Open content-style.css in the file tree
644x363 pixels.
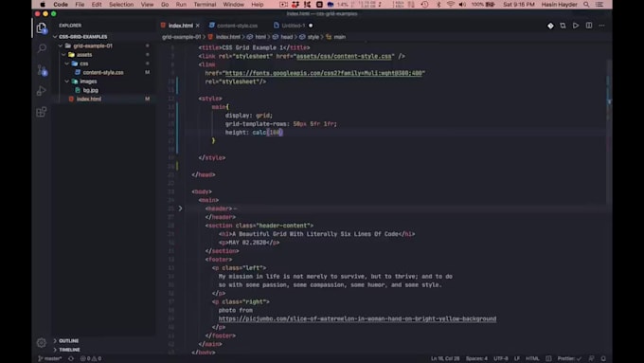[x=103, y=72]
